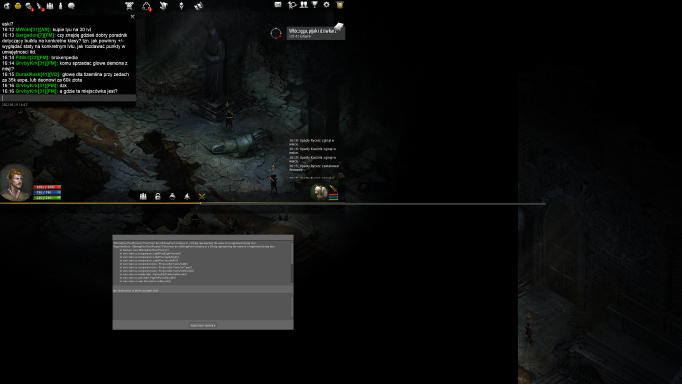The width and height of the screenshot is (682, 384).
Task: Click the armor equipment icon
Action: [129, 6]
